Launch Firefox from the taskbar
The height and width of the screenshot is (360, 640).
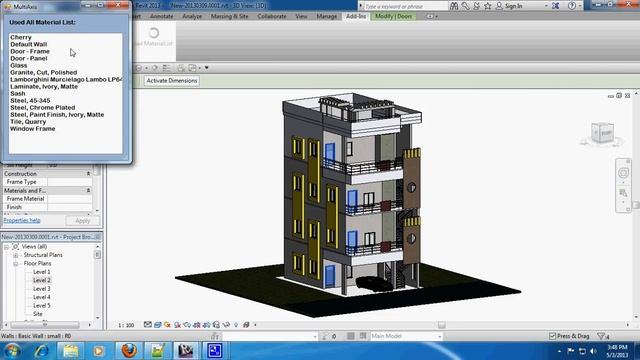pyautogui.click(x=129, y=351)
